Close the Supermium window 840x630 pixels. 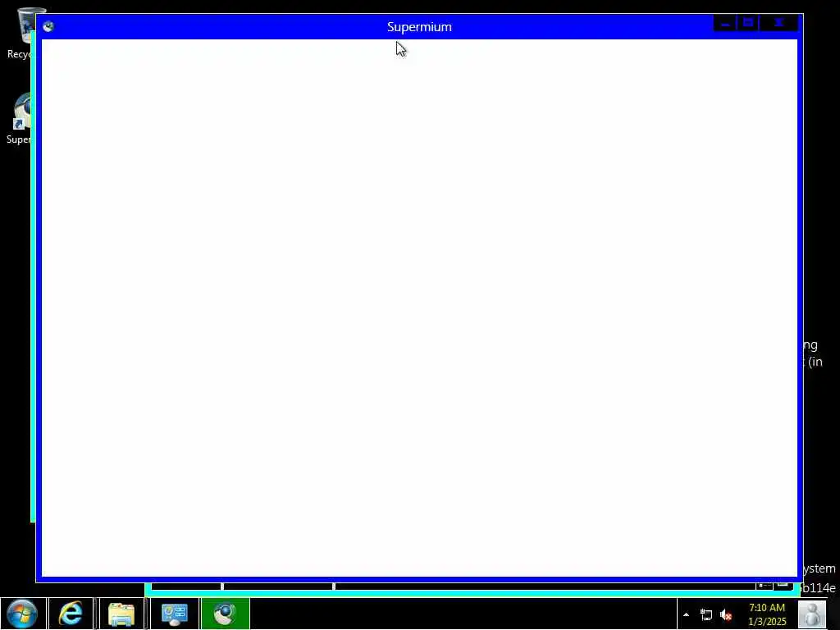point(779,23)
